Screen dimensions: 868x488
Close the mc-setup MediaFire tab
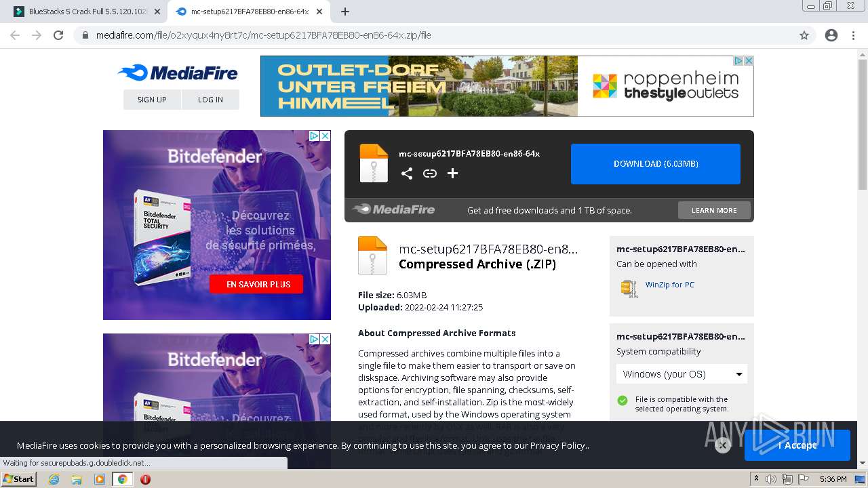319,12
